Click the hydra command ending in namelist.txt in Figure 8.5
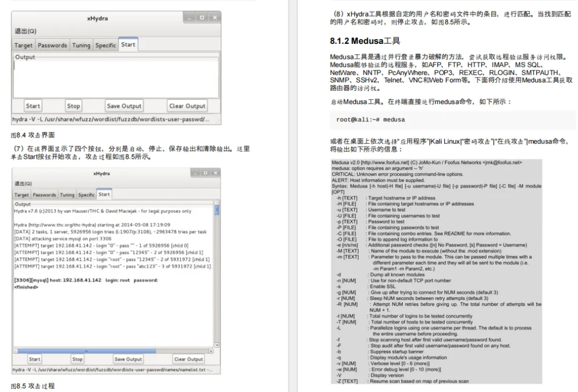 tap(112, 370)
